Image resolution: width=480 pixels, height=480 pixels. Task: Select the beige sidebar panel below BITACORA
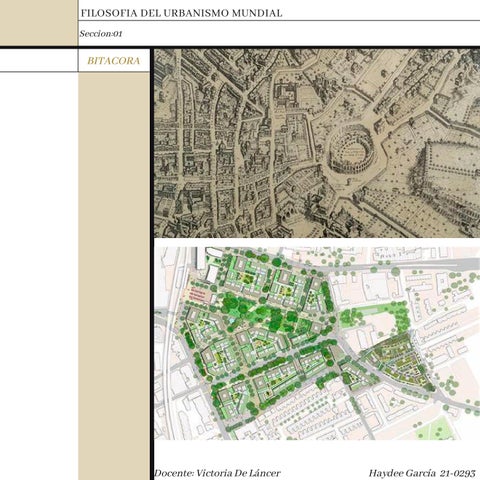pos(114,276)
